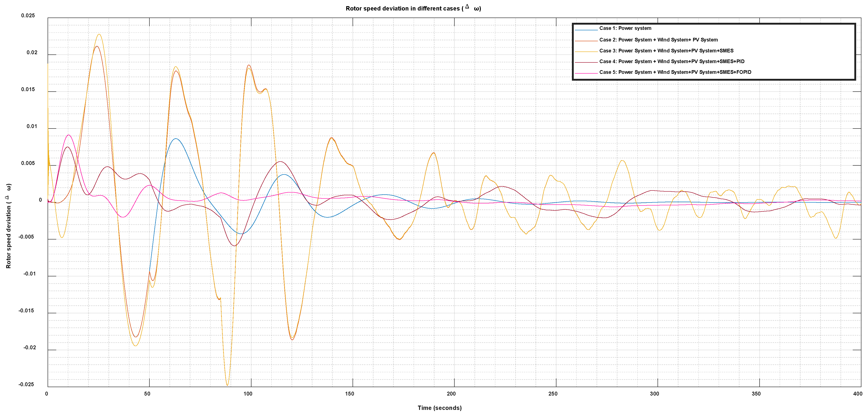Click the lowest yellow trough near time 88
Image resolution: width=868 pixels, height=414 pixels.
[228, 385]
